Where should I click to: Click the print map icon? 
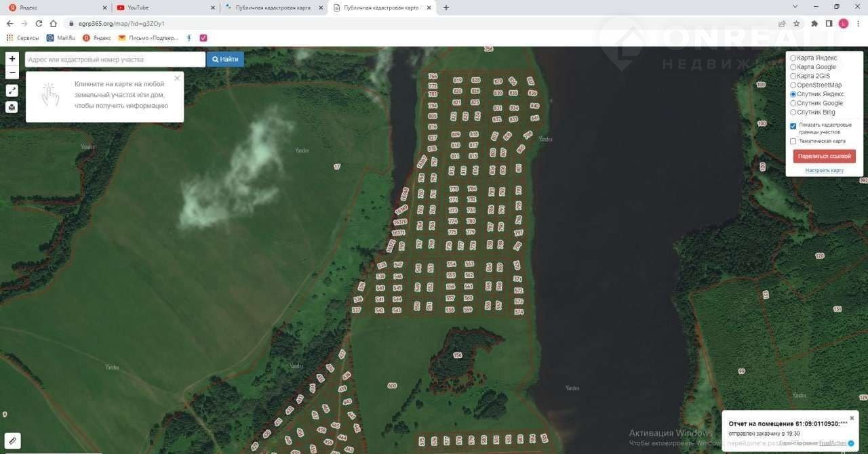point(12,107)
